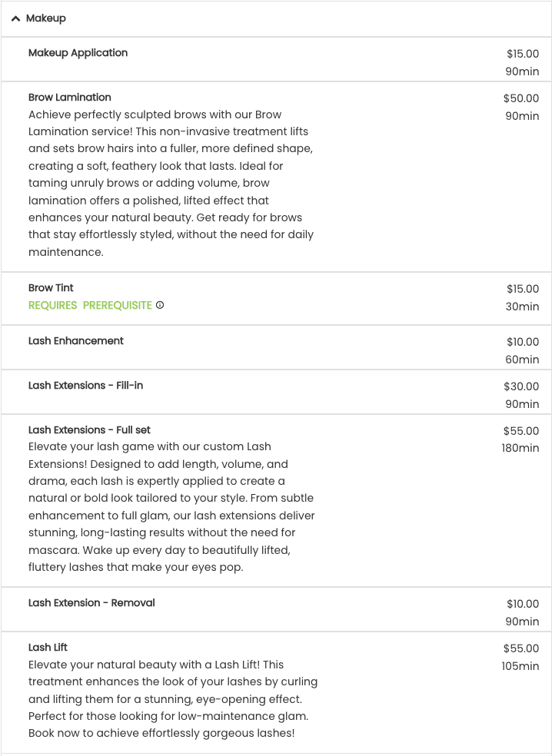
Task: Click the $50.00 Brow Lamination price
Action: click(520, 98)
